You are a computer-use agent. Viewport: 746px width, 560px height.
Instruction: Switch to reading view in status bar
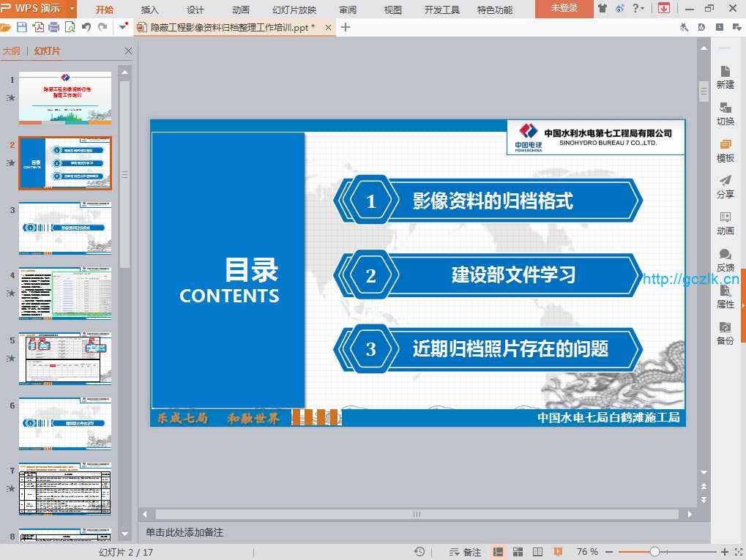coord(537,552)
